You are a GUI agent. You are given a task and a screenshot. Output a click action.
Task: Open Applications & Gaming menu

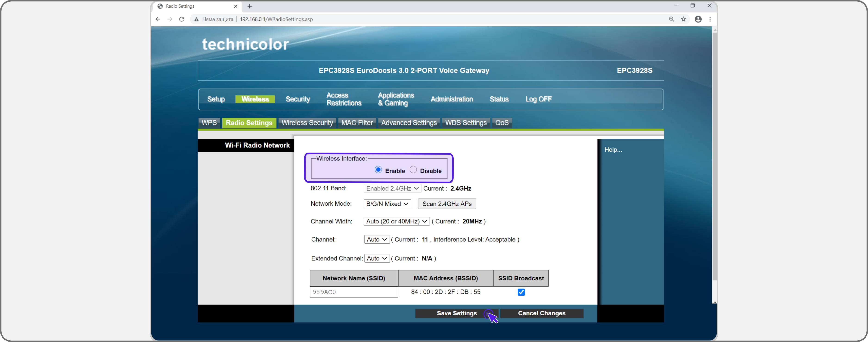396,99
